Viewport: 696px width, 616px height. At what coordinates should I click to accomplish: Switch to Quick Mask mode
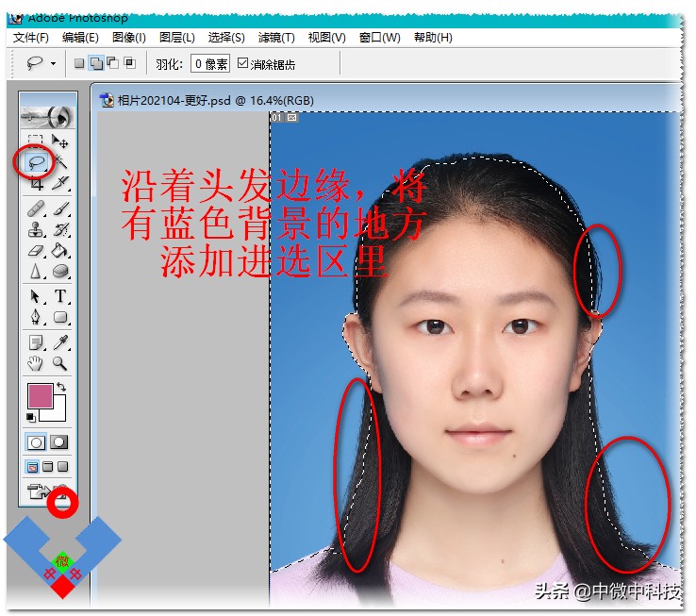[x=59, y=441]
